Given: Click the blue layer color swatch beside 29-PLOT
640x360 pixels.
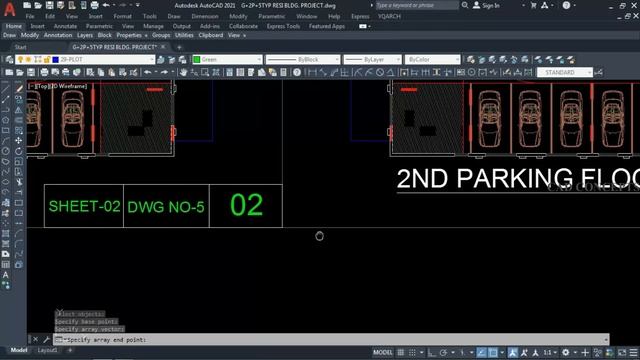Looking at the screenshot, I should [x=56, y=60].
